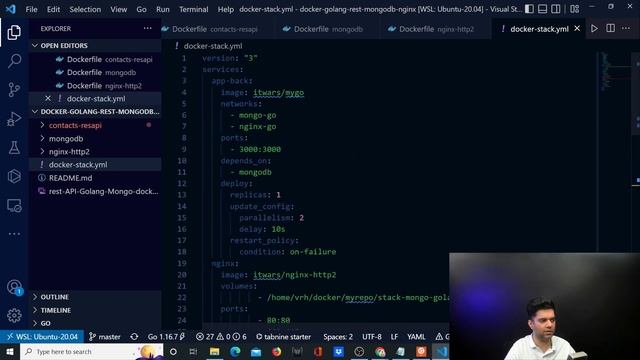Toggle the primary sidebar layout icon

[529, 9]
